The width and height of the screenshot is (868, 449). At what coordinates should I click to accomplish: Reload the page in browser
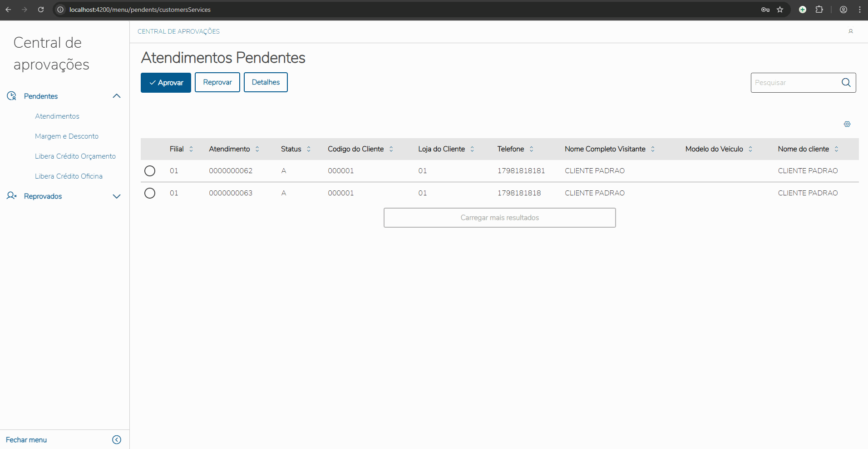41,10
